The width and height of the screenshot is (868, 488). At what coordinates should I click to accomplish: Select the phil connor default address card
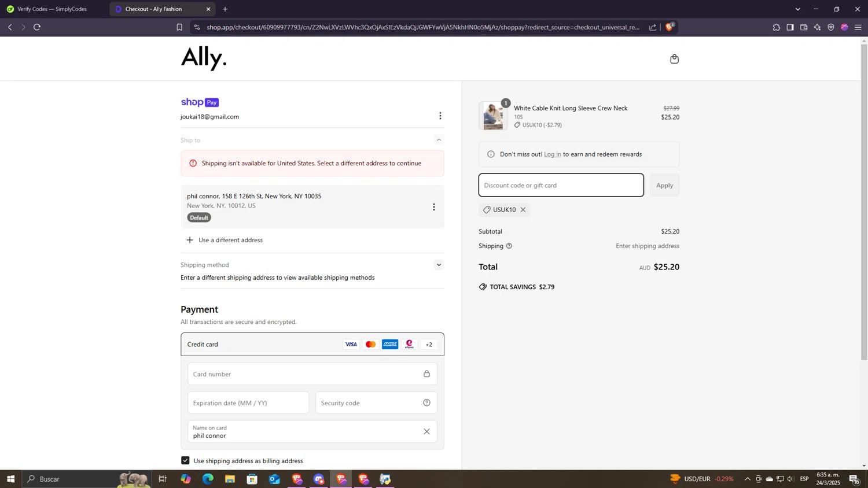(x=312, y=207)
